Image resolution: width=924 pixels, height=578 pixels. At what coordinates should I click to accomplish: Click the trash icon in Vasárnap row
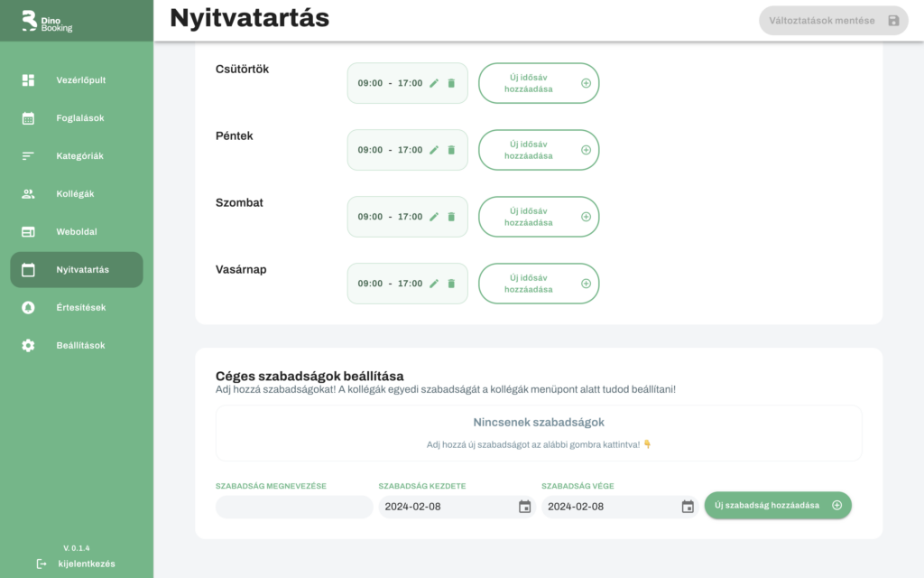[x=451, y=284]
